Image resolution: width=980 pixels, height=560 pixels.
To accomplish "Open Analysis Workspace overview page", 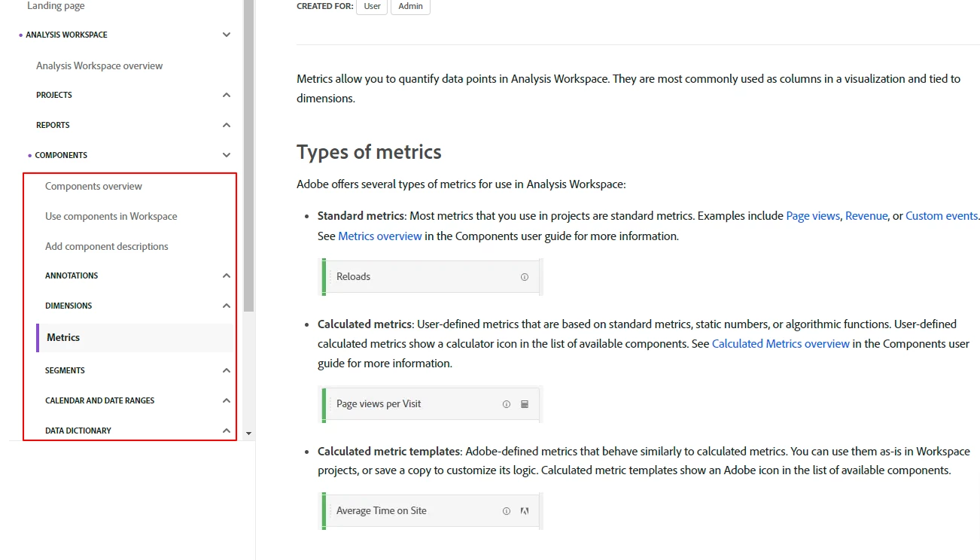I will (99, 65).
